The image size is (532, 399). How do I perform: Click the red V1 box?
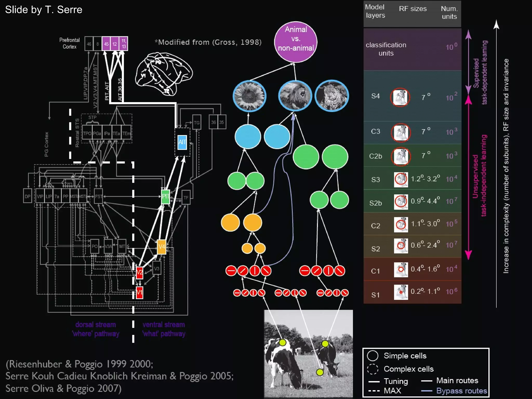coord(139,292)
